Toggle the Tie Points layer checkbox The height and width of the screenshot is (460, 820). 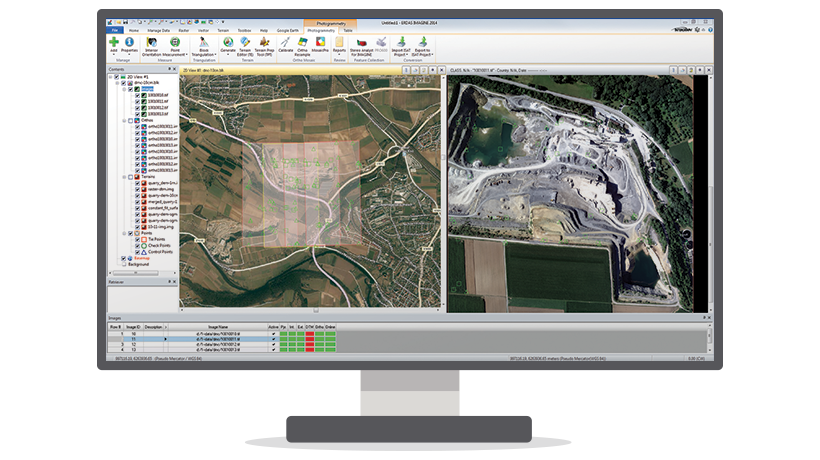(x=136, y=240)
